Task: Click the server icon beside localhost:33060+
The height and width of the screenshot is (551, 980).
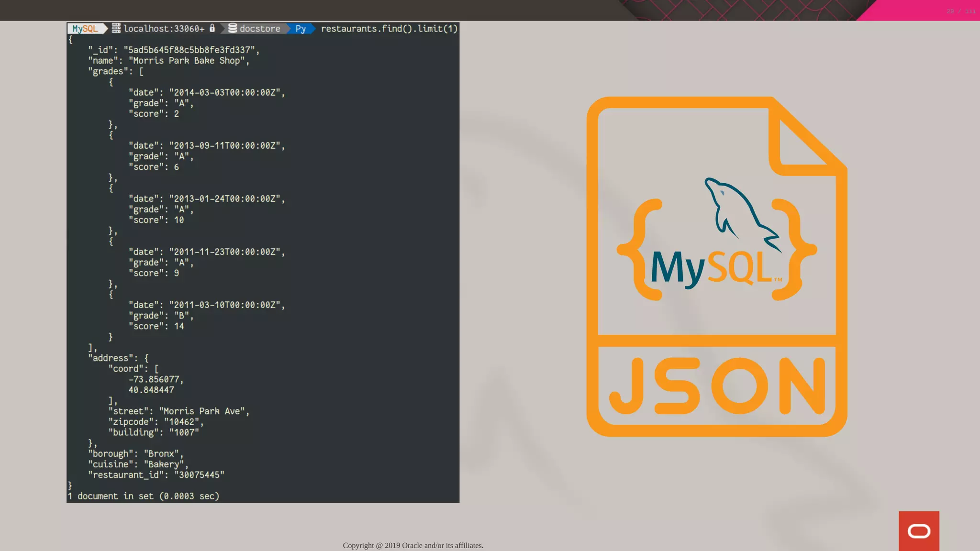Action: pyautogui.click(x=116, y=28)
